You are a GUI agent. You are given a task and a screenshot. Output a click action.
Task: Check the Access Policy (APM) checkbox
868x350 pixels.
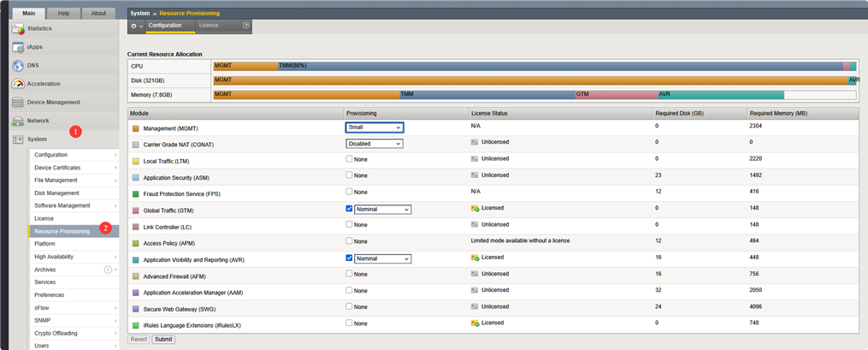349,241
